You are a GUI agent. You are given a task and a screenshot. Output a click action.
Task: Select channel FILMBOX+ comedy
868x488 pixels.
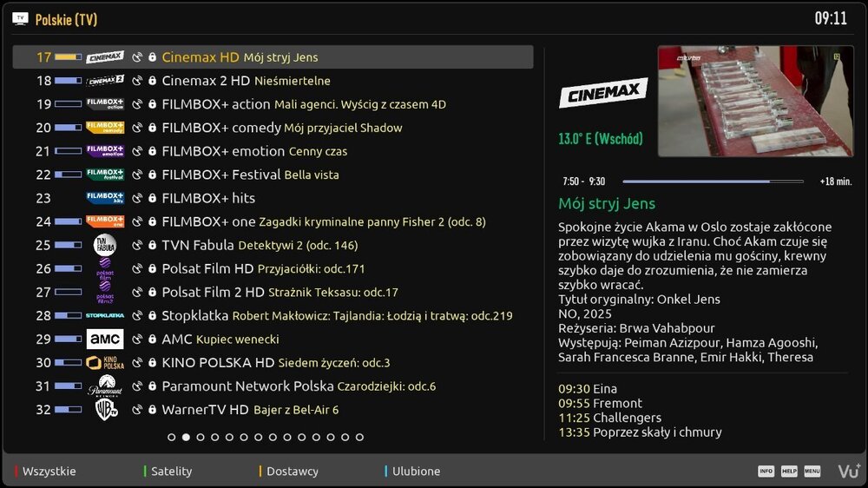(273, 128)
